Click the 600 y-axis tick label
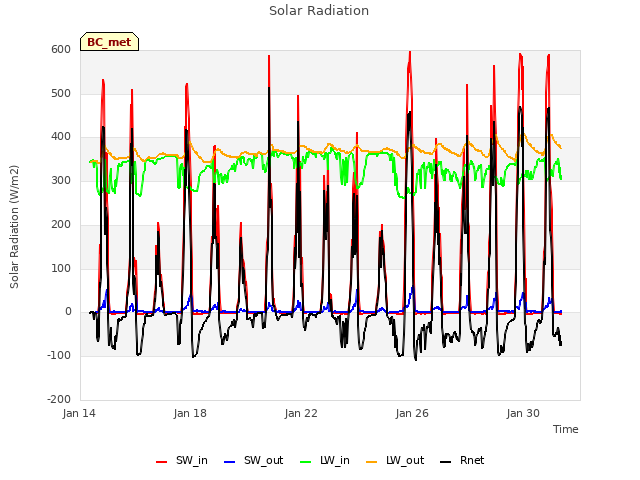 [x=61, y=50]
